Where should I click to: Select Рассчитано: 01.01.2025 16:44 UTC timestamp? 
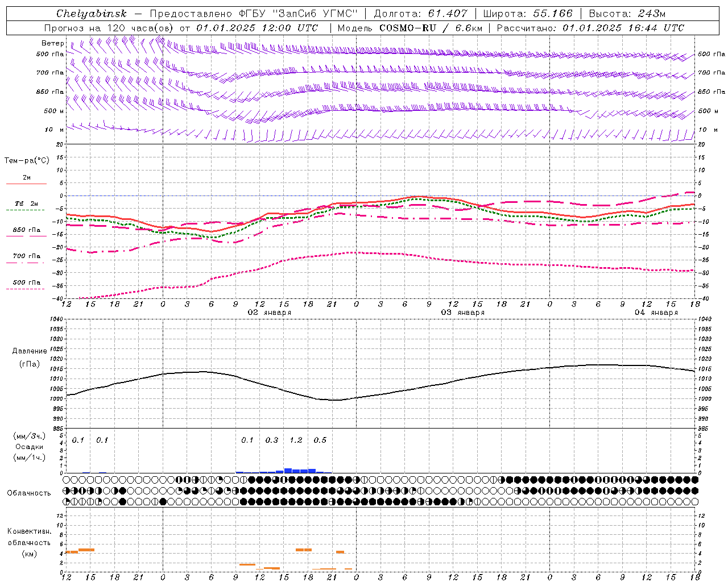590,28
